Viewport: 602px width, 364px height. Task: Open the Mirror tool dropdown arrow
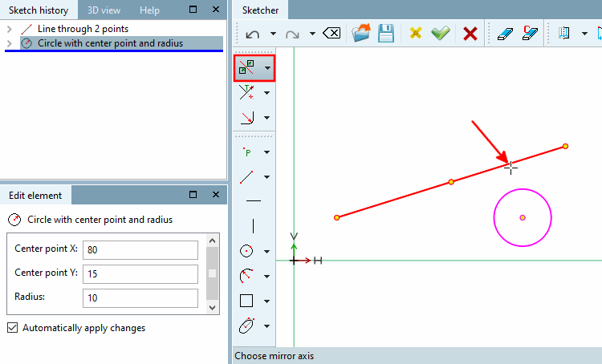tap(267, 68)
